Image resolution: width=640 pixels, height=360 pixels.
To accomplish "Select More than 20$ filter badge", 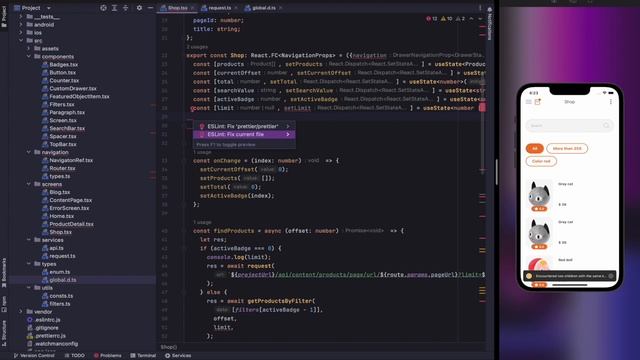I will click(x=567, y=149).
